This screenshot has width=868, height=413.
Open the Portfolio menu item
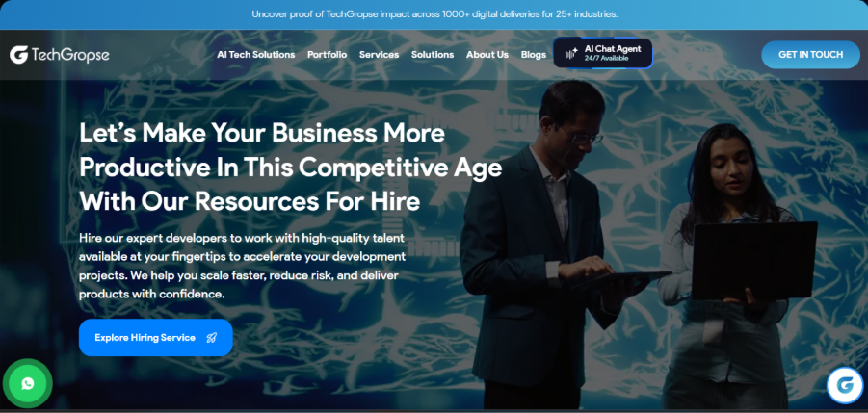(x=328, y=55)
